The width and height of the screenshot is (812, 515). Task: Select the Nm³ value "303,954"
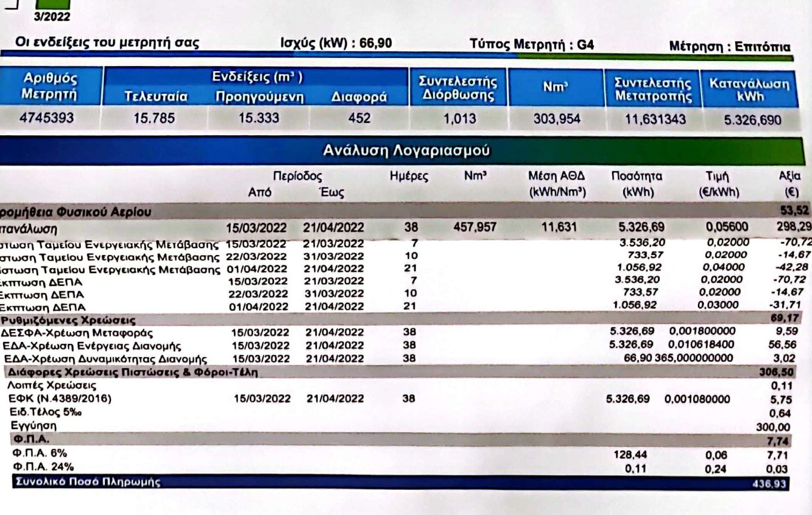[557, 119]
